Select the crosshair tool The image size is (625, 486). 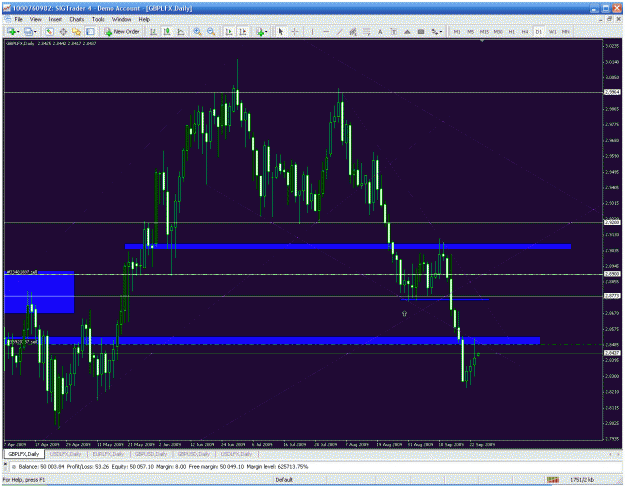pos(295,32)
